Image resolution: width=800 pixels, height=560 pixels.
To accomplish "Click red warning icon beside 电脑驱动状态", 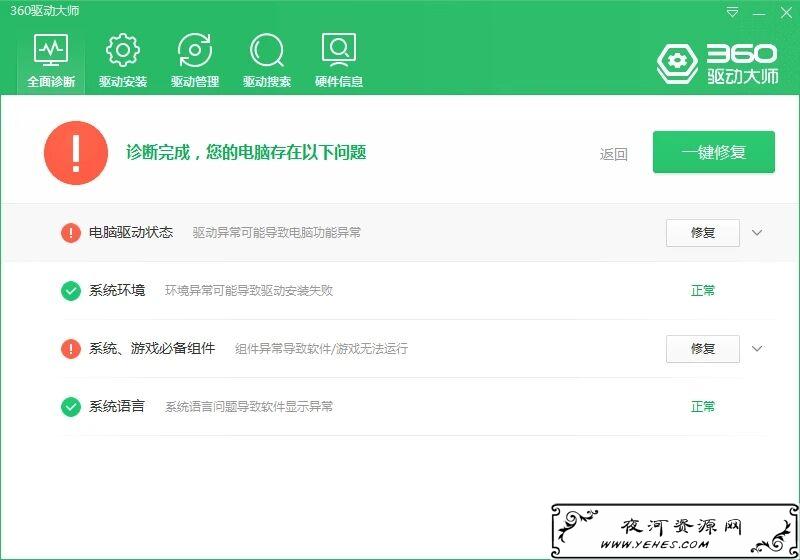I will click(x=70, y=233).
